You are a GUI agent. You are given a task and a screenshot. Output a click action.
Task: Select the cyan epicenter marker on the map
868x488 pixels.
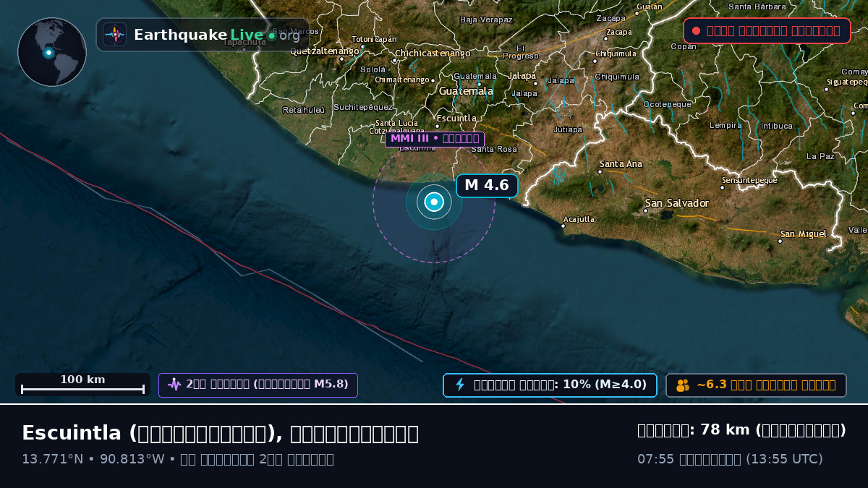tap(434, 202)
